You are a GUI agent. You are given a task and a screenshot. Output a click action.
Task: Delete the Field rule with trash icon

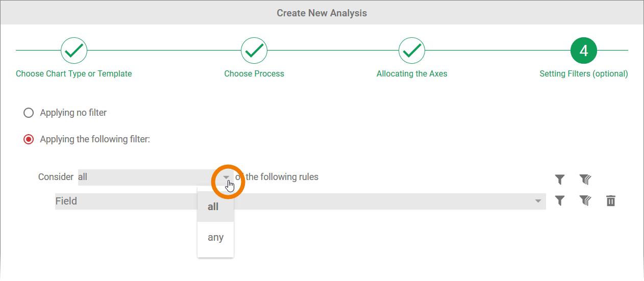[x=611, y=201]
